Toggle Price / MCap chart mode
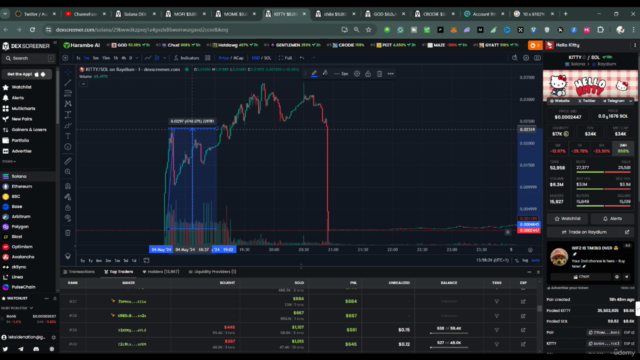Image resolution: width=640 pixels, height=360 pixels. [x=231, y=58]
